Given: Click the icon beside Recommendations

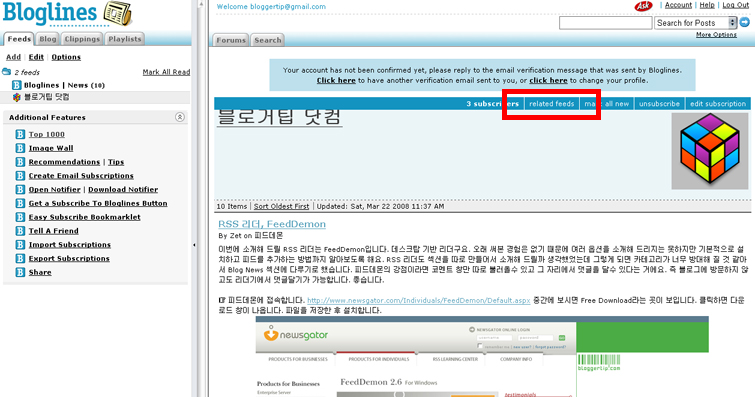Looking at the screenshot, I should coord(20,162).
